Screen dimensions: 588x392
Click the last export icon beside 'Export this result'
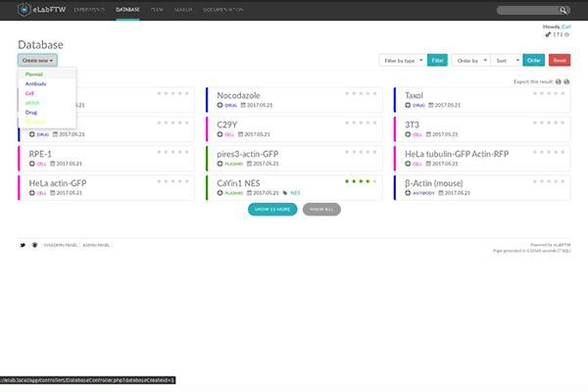pyautogui.click(x=566, y=81)
